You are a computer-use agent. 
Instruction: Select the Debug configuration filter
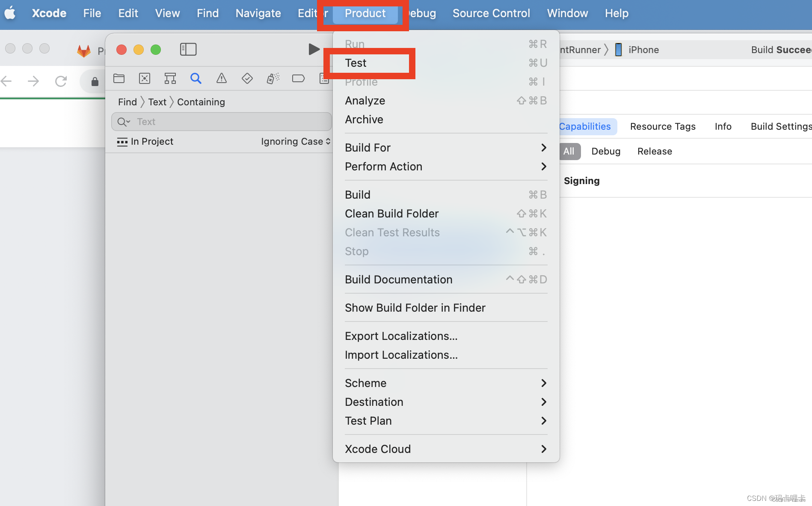606,152
